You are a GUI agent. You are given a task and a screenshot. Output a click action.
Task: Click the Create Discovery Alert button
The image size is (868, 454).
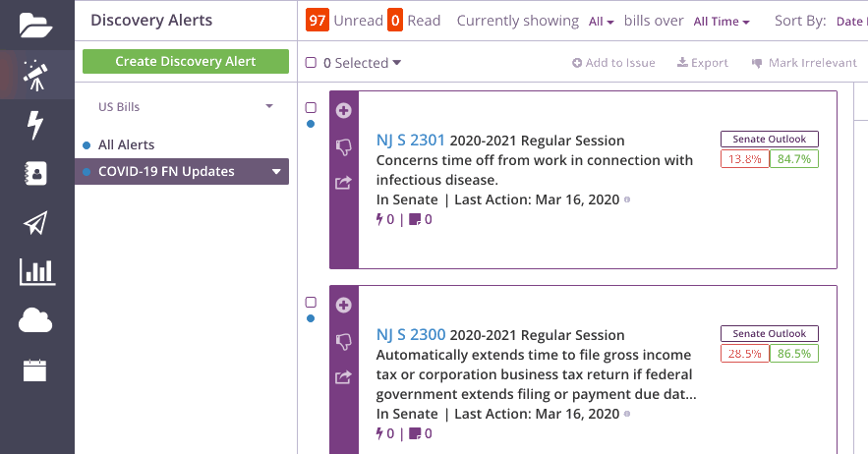[186, 62]
